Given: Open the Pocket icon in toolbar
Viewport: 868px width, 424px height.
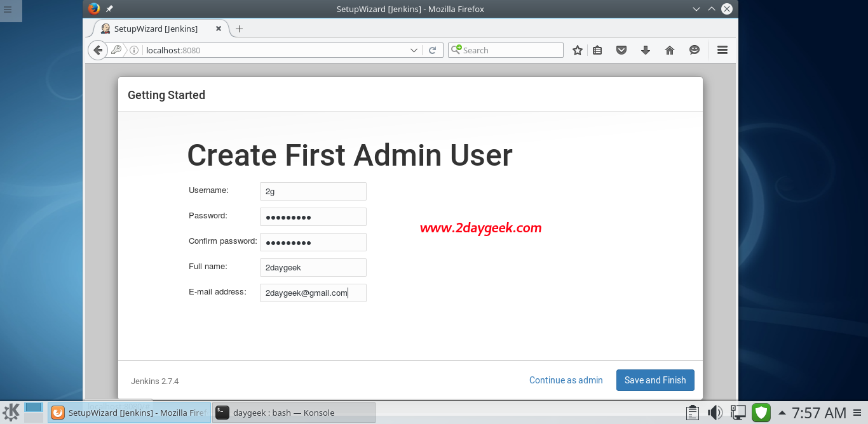Looking at the screenshot, I should point(621,50).
